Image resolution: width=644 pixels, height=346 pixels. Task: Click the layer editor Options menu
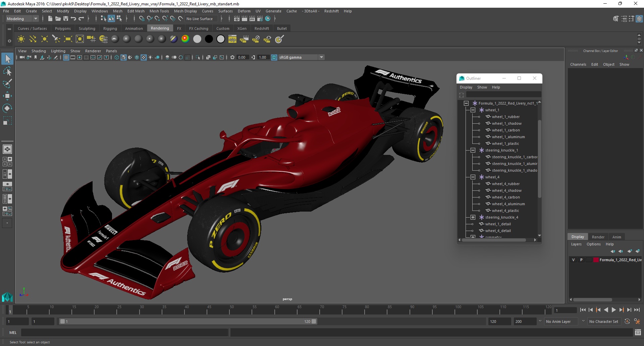[593, 244]
